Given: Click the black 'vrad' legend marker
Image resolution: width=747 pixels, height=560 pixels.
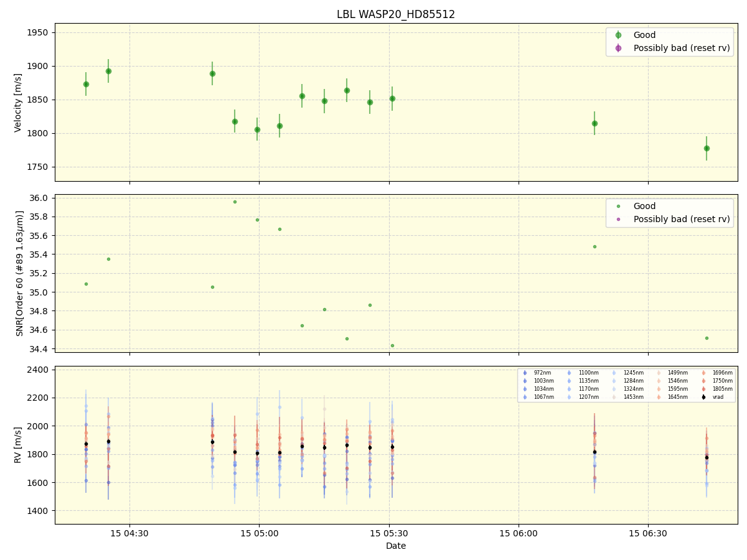Looking at the screenshot, I should [703, 397].
